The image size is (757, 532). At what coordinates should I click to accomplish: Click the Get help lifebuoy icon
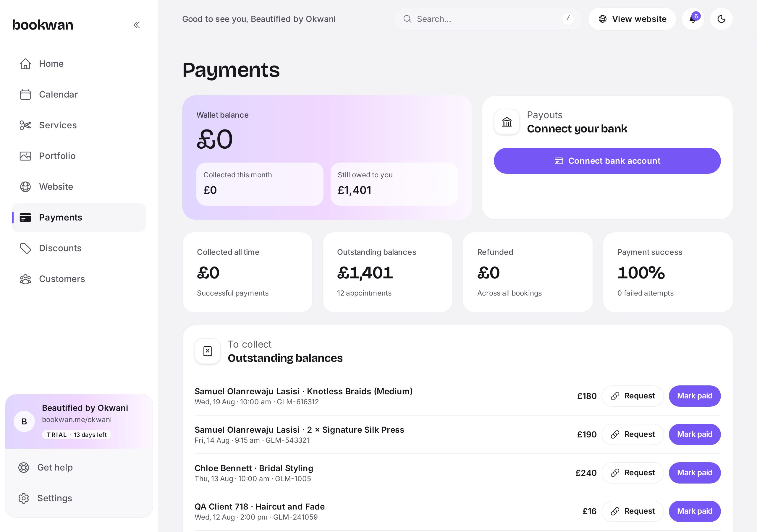pos(24,467)
